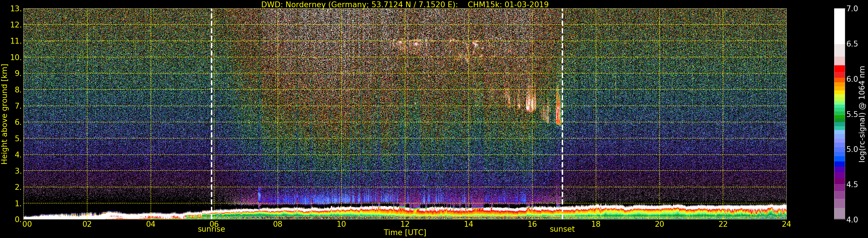The image size is (868, 238).
Task: Click the y-axis tick label '12.'
Action: click(x=16, y=25)
